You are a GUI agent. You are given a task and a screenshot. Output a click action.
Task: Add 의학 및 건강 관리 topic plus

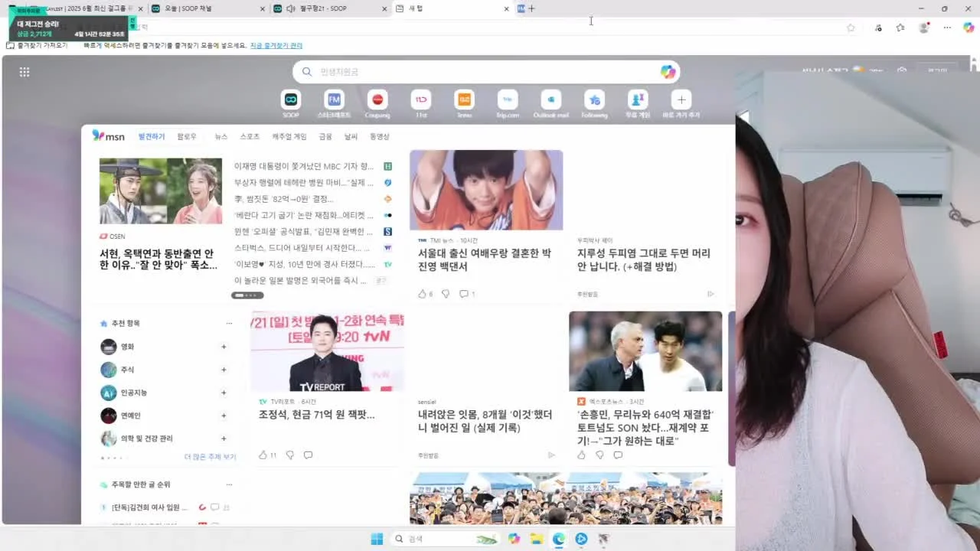tap(224, 439)
